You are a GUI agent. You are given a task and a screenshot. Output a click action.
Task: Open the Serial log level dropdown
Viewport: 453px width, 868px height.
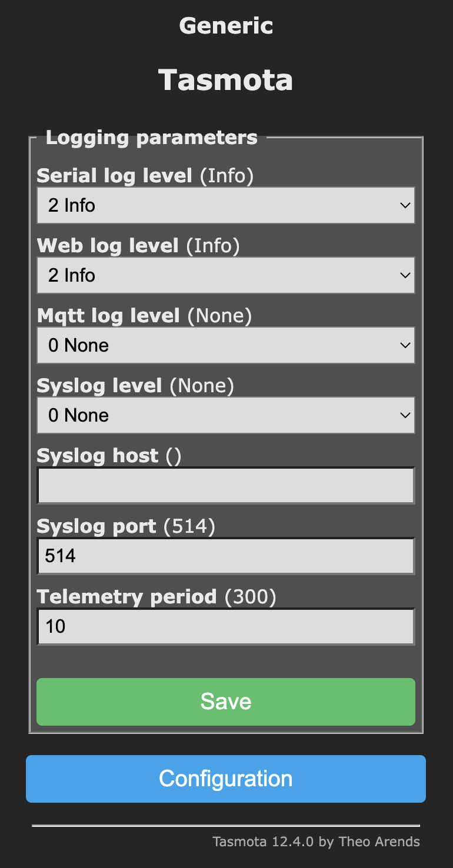pyautogui.click(x=225, y=205)
